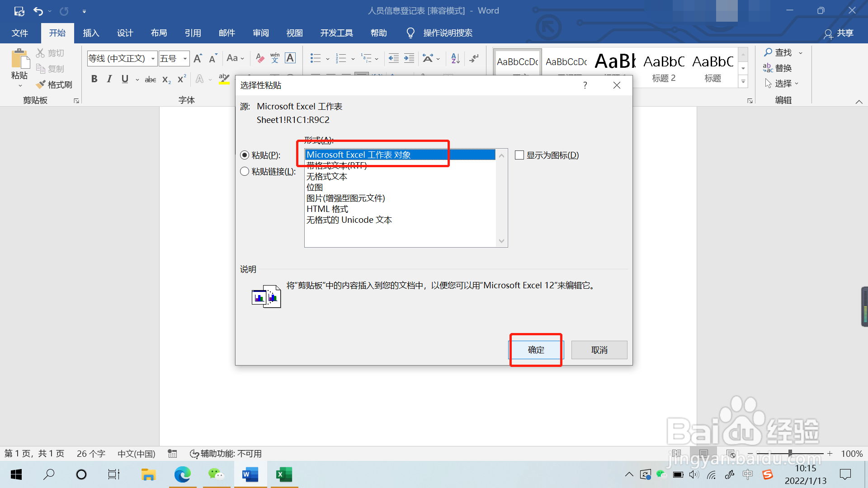The height and width of the screenshot is (488, 868).
Task: Expand the Styles gallery
Action: point(743,82)
